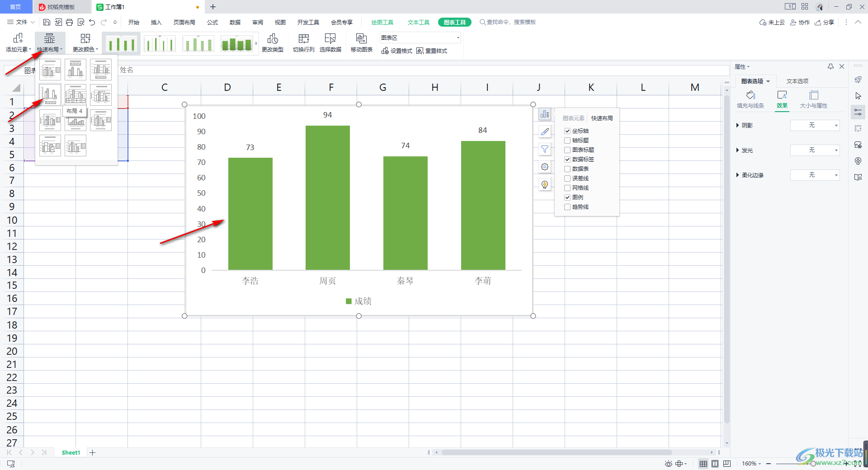
Task: Click add new sheet plus icon
Action: click(92, 452)
